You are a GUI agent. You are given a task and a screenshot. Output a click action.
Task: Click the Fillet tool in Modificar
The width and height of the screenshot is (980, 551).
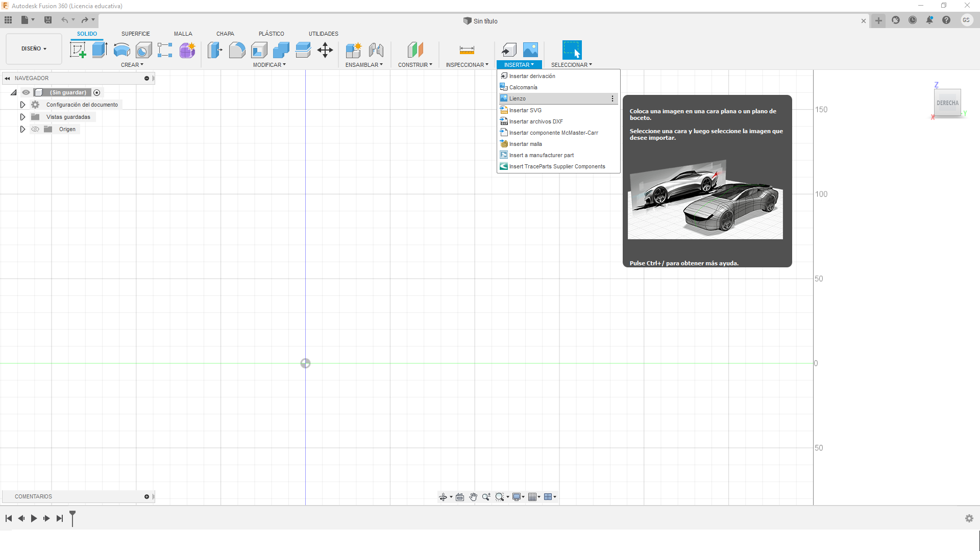(237, 50)
